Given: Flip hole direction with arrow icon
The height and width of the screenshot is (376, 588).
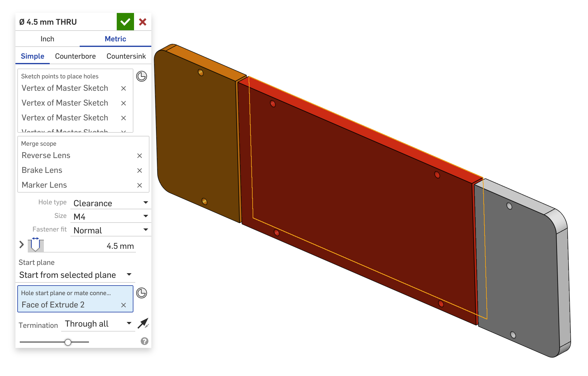Looking at the screenshot, I should click(x=143, y=324).
